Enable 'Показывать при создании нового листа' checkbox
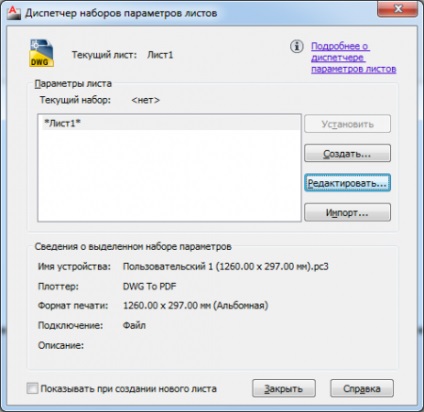 tap(32, 388)
